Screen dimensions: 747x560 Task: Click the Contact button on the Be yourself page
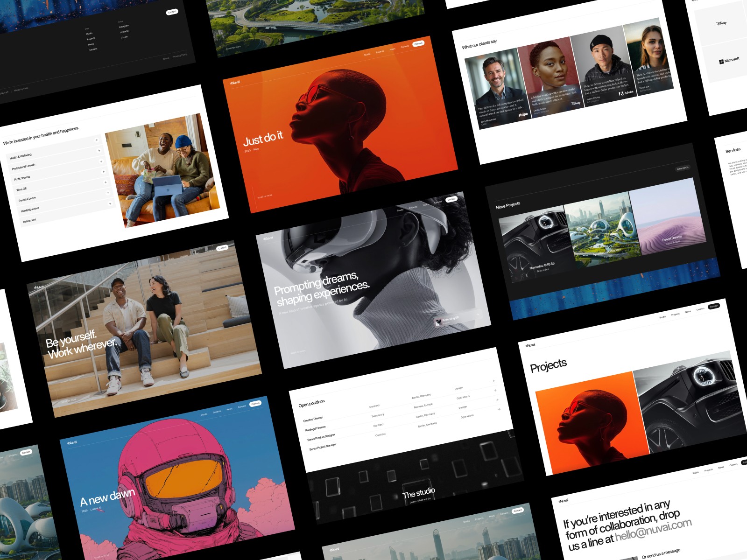pyautogui.click(x=222, y=248)
